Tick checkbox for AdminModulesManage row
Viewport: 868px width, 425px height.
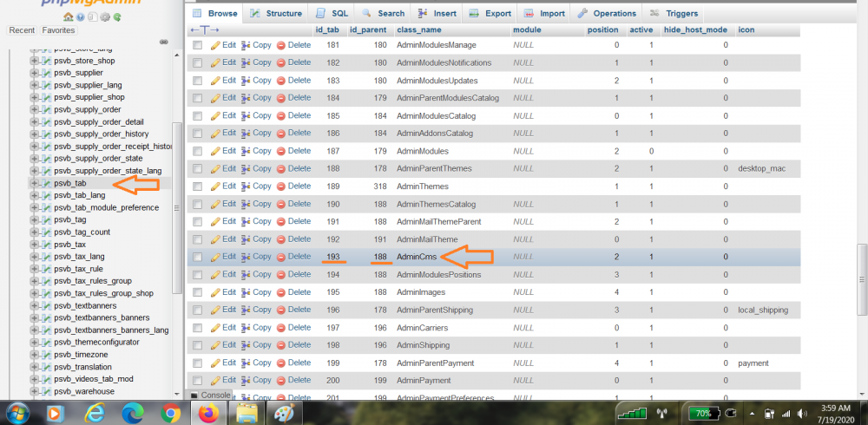pos(198,45)
